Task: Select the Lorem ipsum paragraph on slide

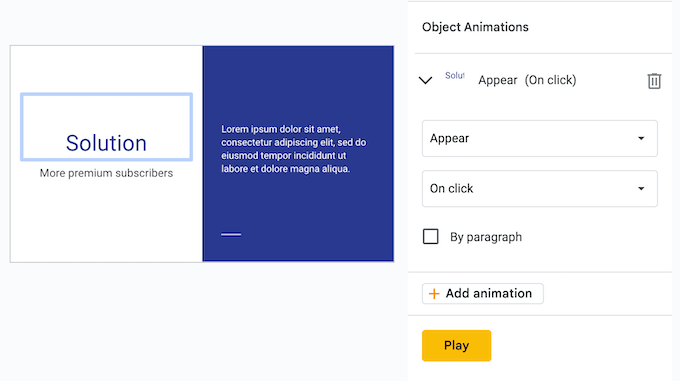Action: (294, 149)
